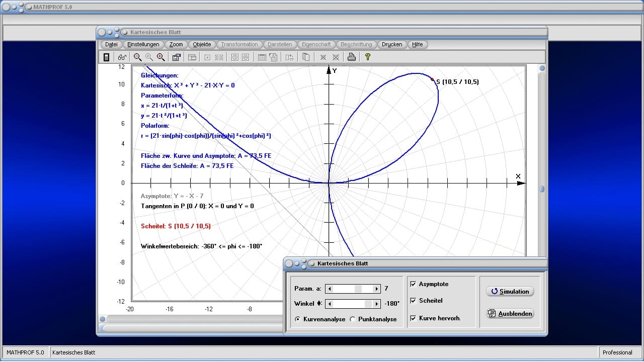Click the table grid toolbar icon
644x362 pixels.
[262, 57]
